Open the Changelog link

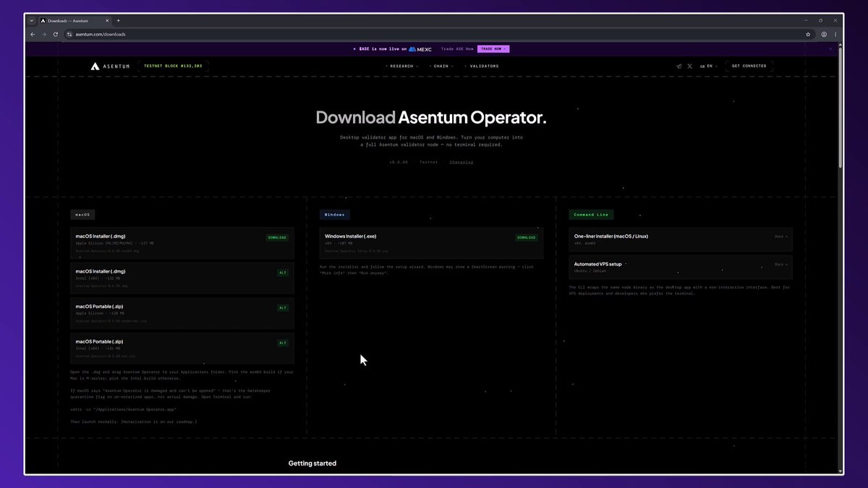[461, 162]
